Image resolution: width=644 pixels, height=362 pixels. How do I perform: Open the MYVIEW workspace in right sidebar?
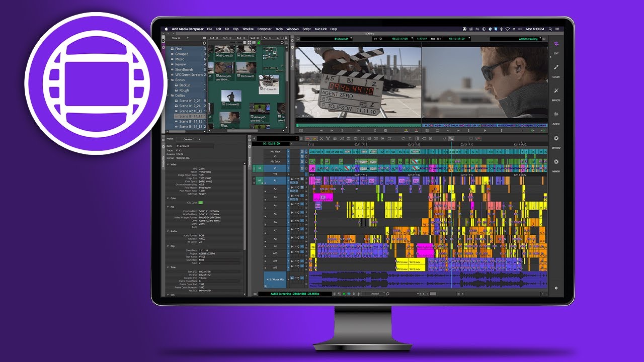pos(556,141)
